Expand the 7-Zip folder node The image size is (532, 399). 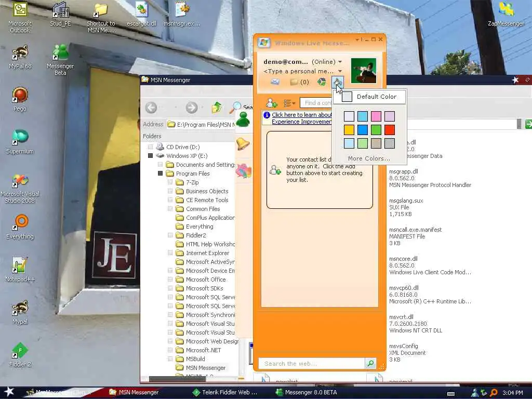[170, 182]
